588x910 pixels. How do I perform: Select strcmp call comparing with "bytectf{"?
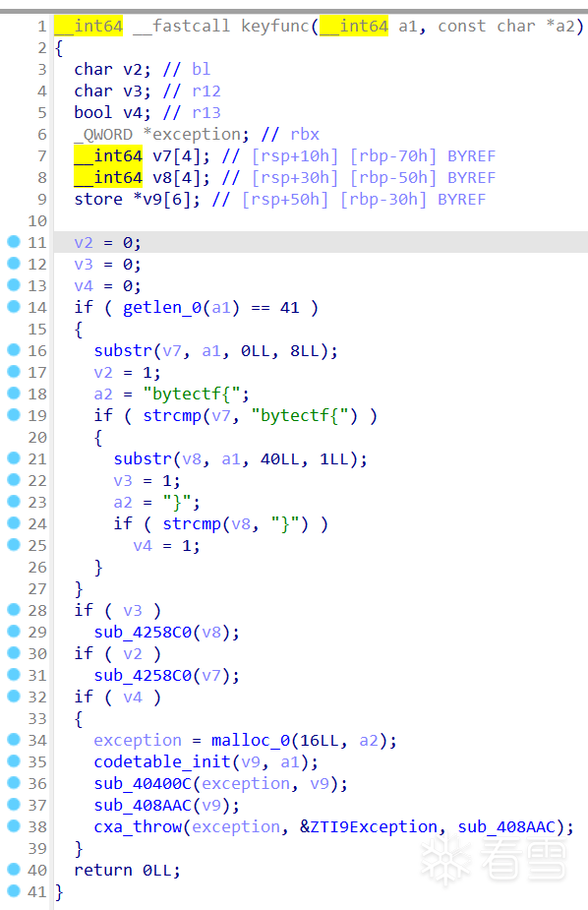[172, 415]
